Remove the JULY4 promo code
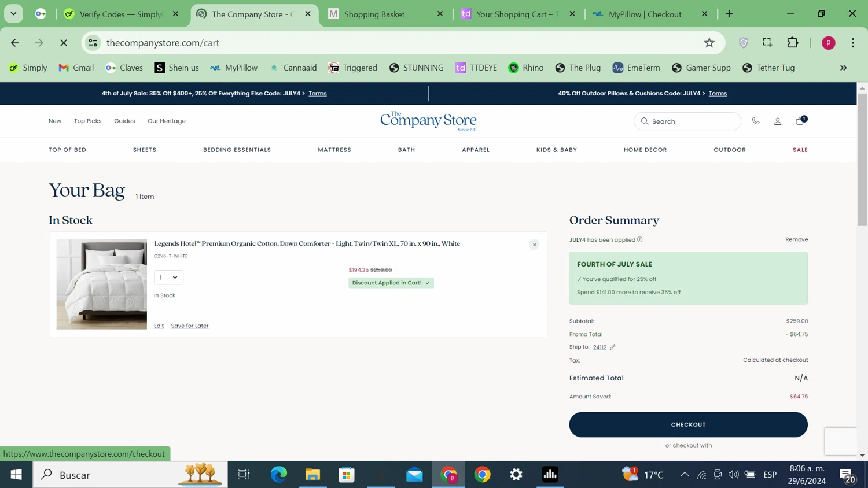Image resolution: width=868 pixels, height=488 pixels. pos(796,239)
